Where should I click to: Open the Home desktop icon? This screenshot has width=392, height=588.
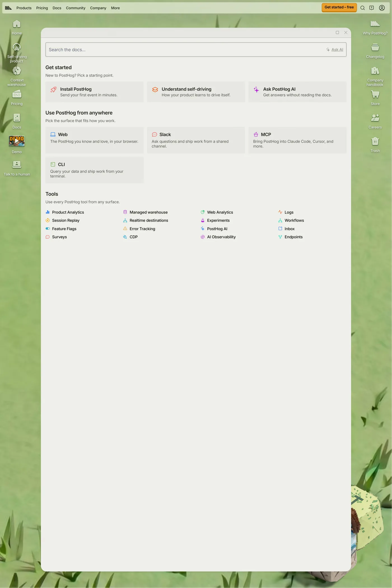tap(17, 27)
